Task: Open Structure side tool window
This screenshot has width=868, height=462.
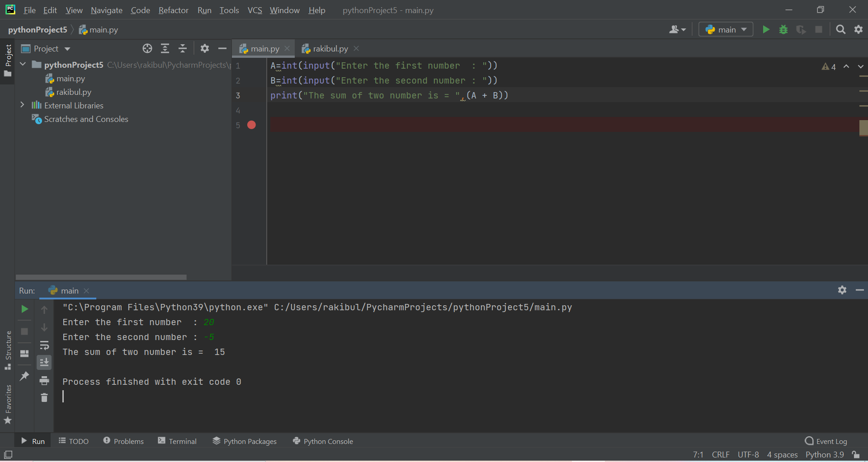Action: (8, 350)
